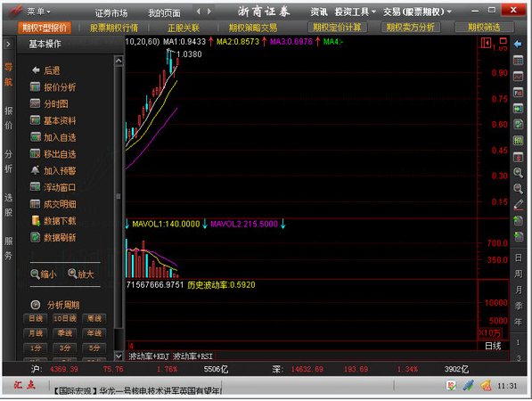532x401 pixels.
Task: Expand the left navigation panel arrow
Action: [9, 44]
